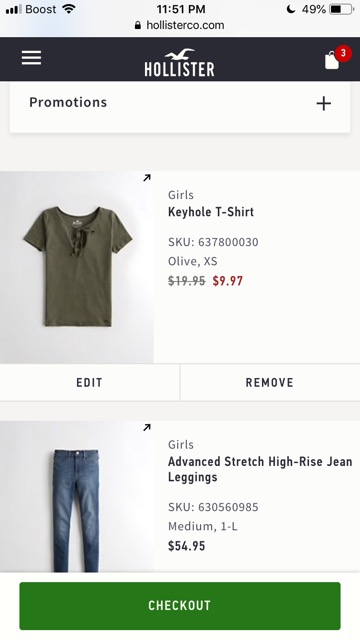Proceed with the green Checkout button
Image resolution: width=360 pixels, height=640 pixels.
(x=180, y=606)
